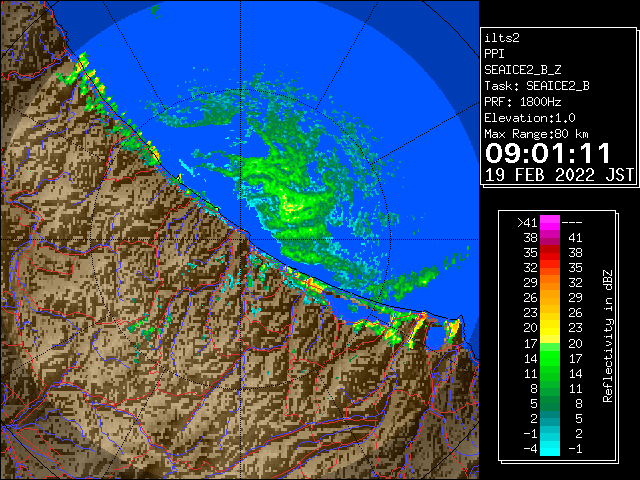
Task: Pick the cyan legend swatch between -4 and -1
Action: tap(550, 449)
